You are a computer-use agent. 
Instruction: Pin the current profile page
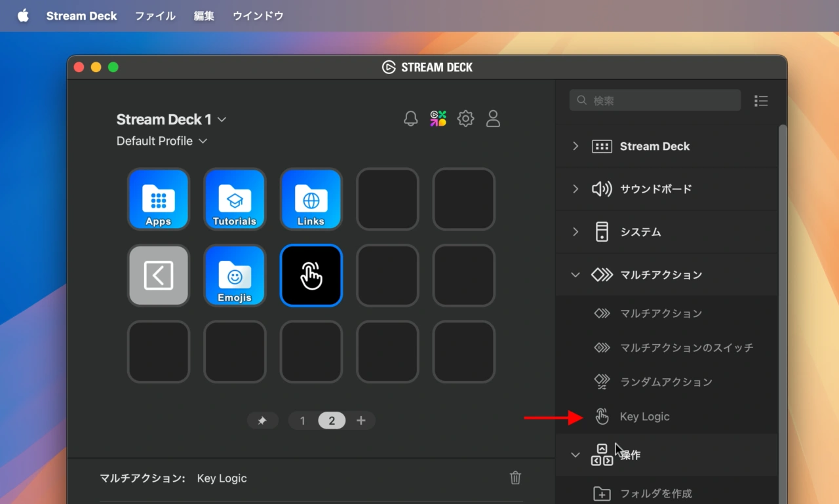click(263, 420)
